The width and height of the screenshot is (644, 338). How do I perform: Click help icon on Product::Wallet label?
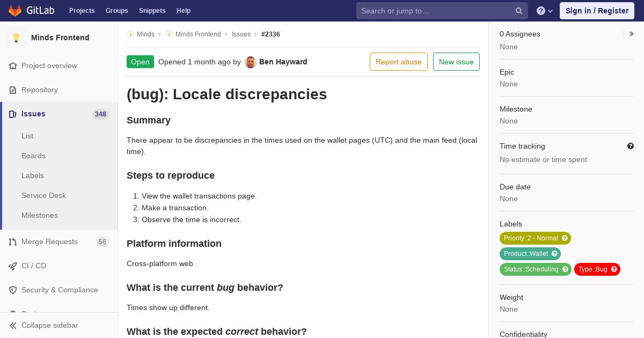tap(554, 254)
